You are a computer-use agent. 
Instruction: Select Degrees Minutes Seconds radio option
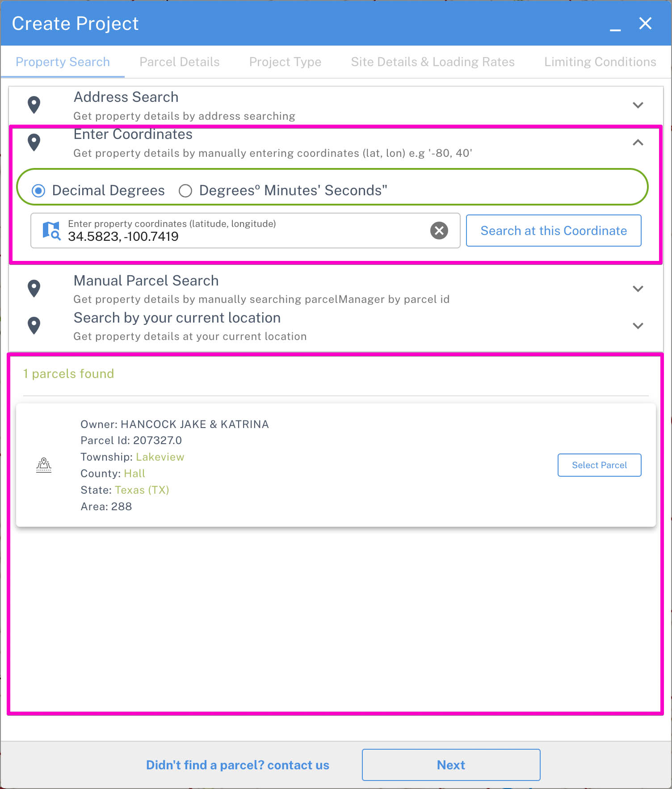(x=185, y=191)
